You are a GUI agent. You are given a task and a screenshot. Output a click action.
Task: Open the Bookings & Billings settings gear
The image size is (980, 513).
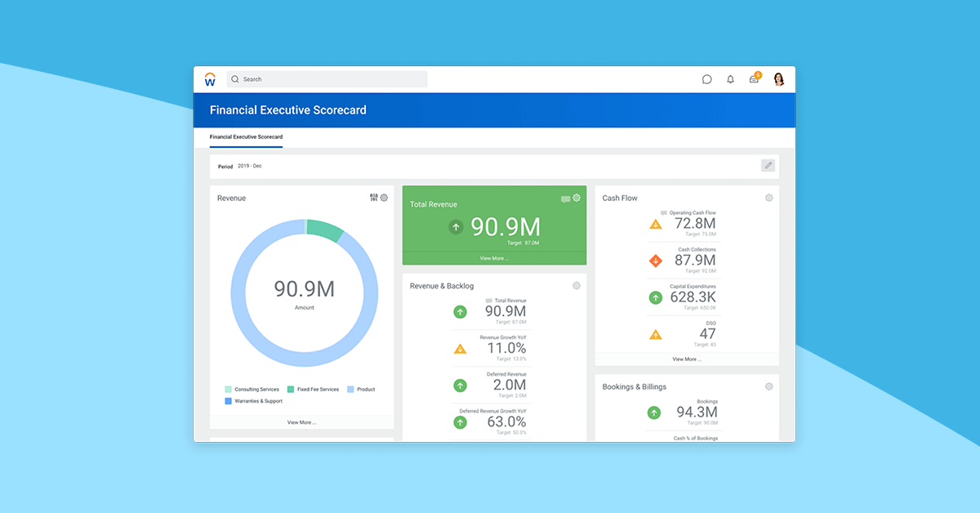point(768,386)
